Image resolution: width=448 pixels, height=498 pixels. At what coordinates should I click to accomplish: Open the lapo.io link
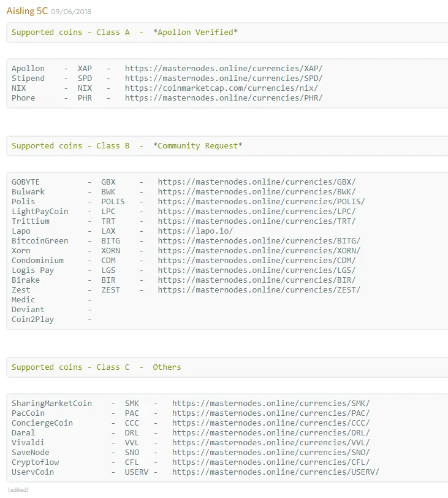click(x=196, y=231)
